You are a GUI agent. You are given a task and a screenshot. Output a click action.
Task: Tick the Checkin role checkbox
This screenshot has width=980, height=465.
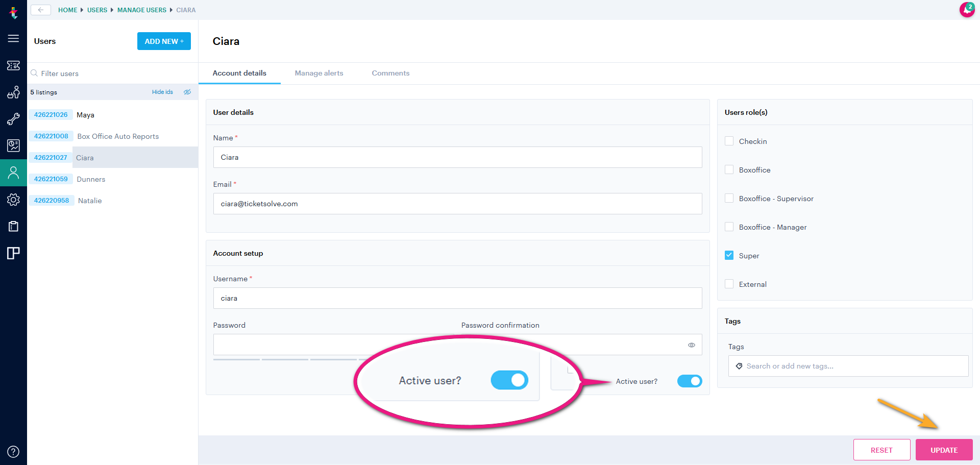[729, 141]
